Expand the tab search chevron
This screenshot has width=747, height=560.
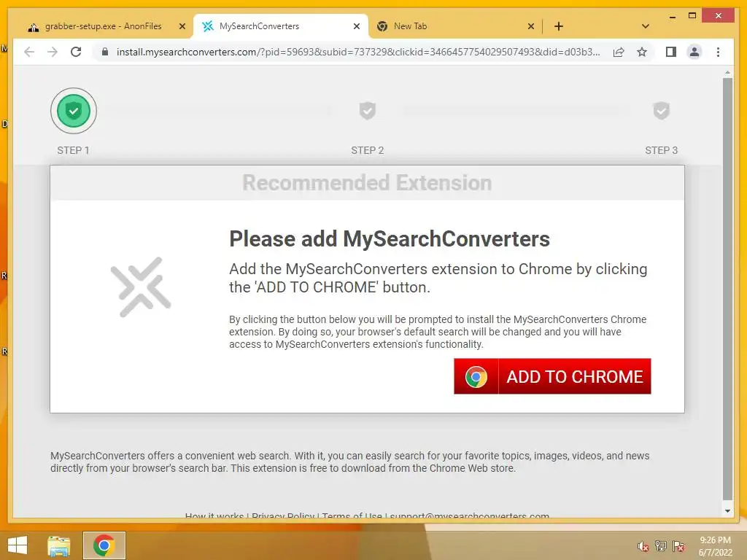point(645,26)
